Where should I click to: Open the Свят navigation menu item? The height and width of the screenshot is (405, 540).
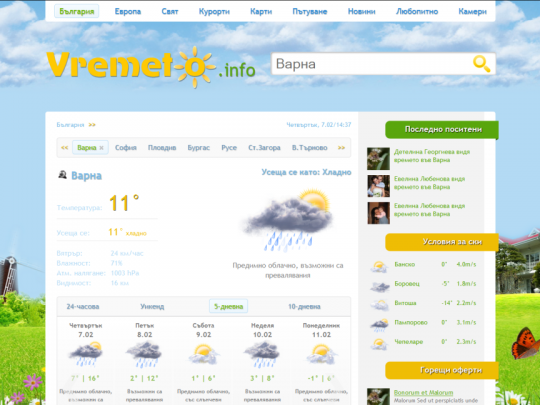pos(170,11)
